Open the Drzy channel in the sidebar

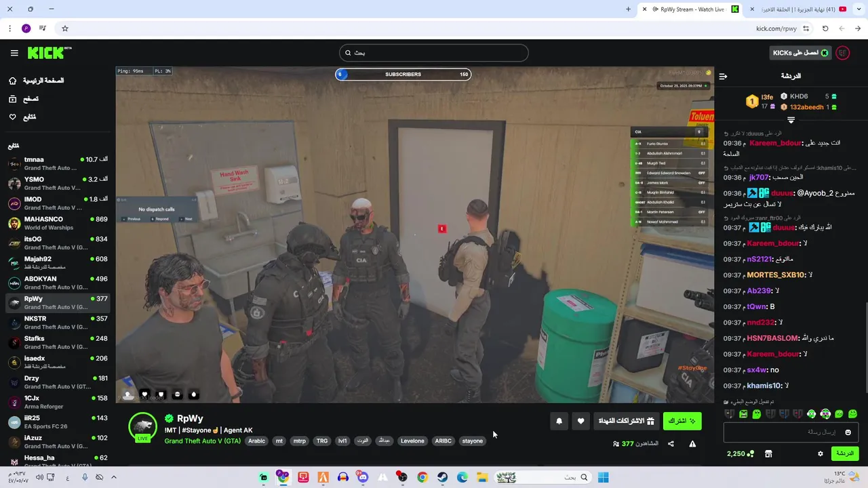tap(58, 382)
